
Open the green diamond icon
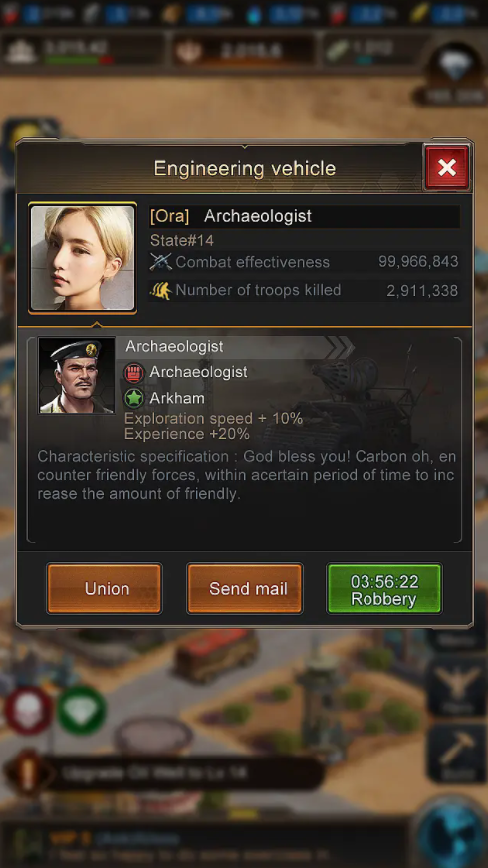click(81, 711)
